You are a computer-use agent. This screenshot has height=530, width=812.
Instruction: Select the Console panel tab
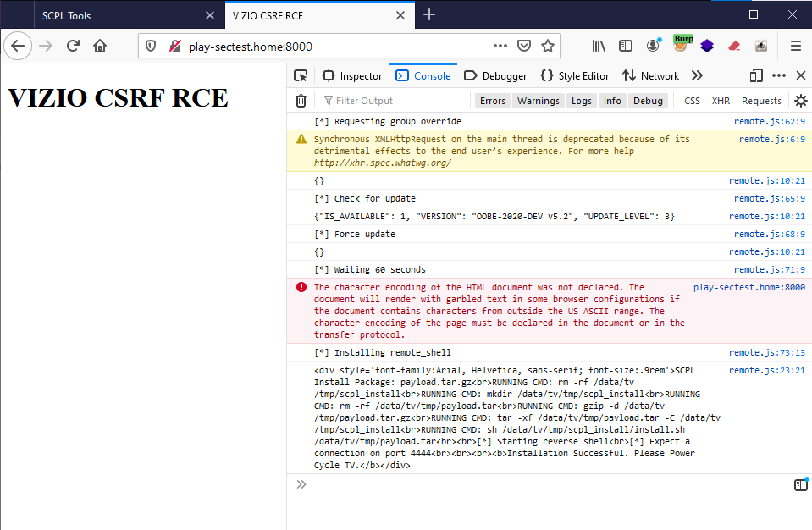[423, 76]
